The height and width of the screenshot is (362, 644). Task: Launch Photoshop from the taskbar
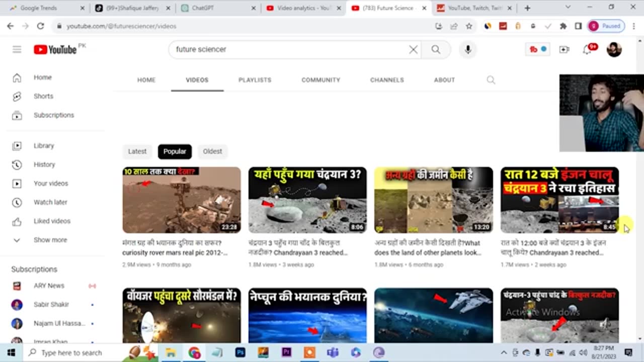click(x=240, y=352)
